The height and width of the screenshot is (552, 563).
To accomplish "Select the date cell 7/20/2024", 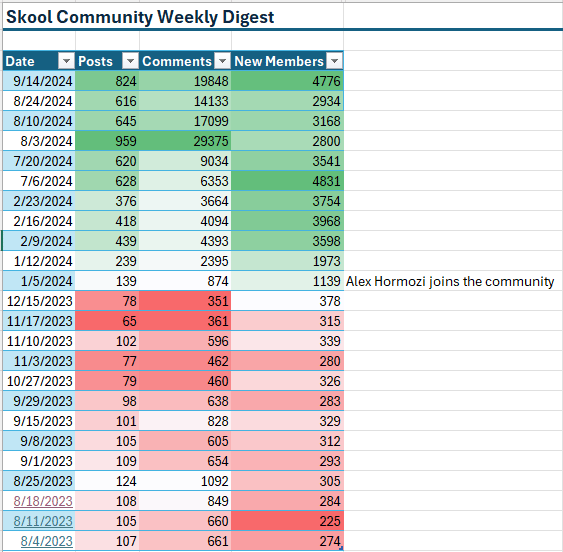I will click(39, 161).
